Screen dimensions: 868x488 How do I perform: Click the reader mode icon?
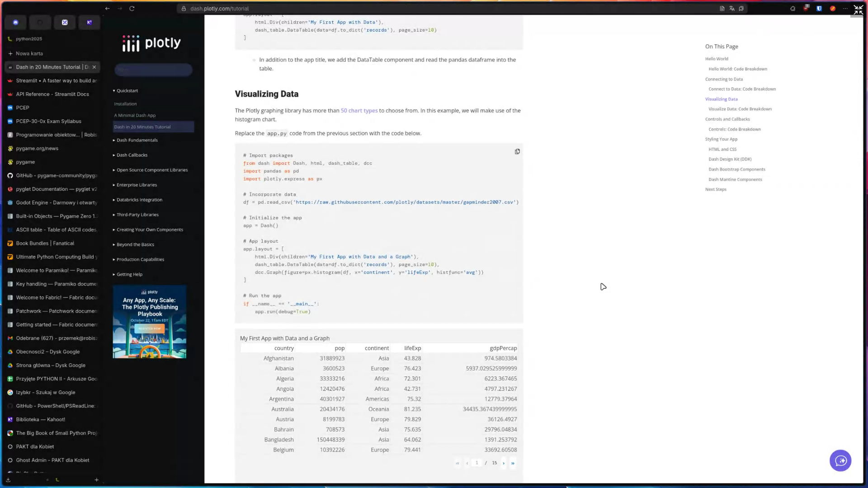pyautogui.click(x=722, y=9)
